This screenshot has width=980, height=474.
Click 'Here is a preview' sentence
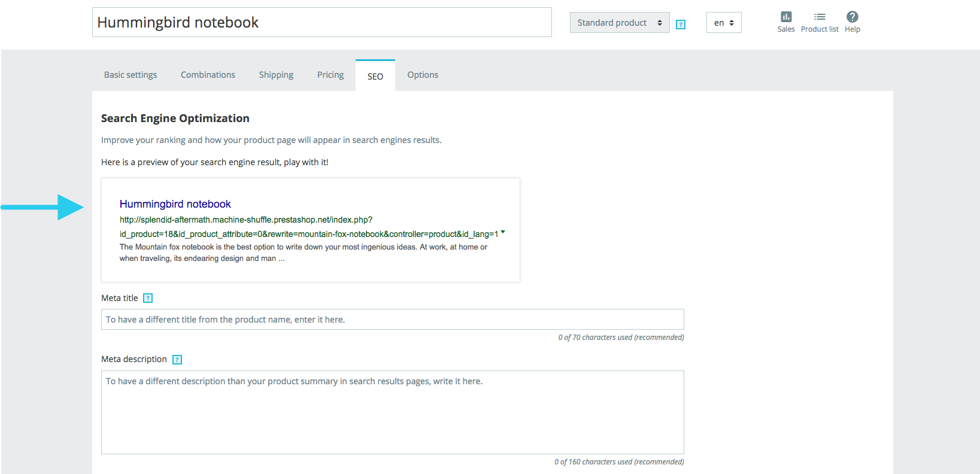(x=215, y=162)
